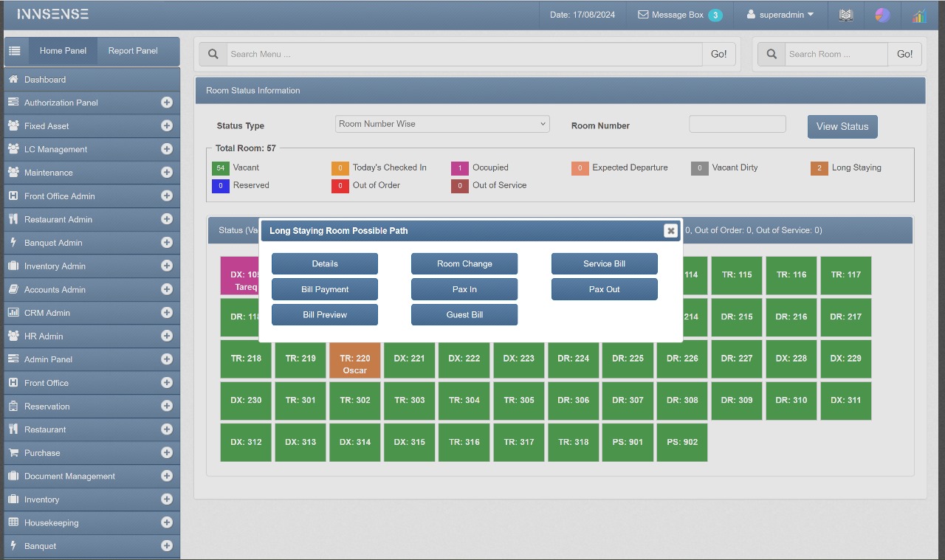Click the orange Long Staying count swatch
The width and height of the screenshot is (945, 560).
[819, 168]
